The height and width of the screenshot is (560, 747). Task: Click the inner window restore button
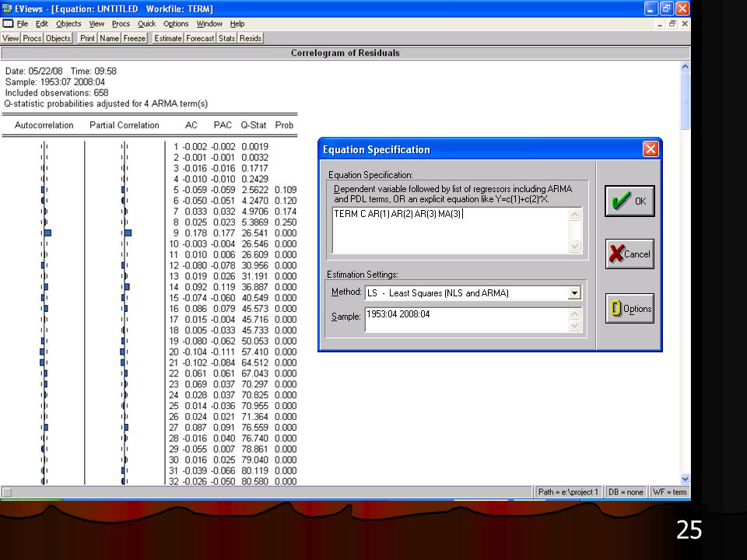click(x=672, y=23)
